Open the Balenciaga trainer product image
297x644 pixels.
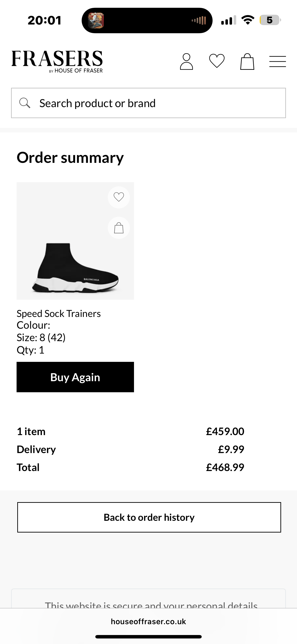(75, 265)
